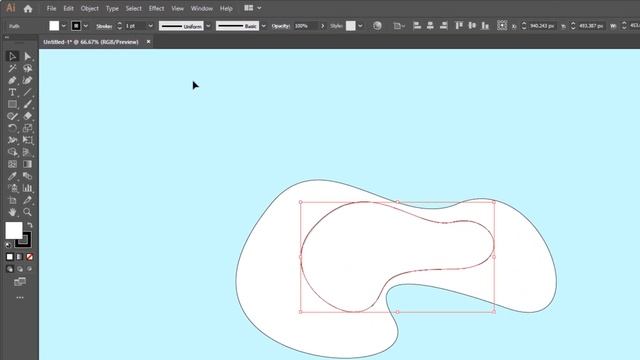Image resolution: width=640 pixels, height=360 pixels.
Task: Open the Basic brush definition dropdown
Action: [x=264, y=26]
